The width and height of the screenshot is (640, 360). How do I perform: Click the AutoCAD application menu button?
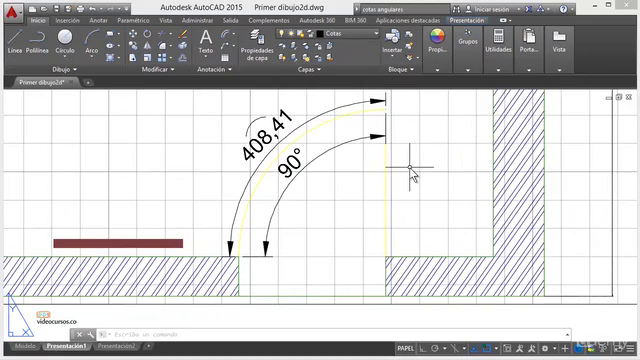pos(12,12)
